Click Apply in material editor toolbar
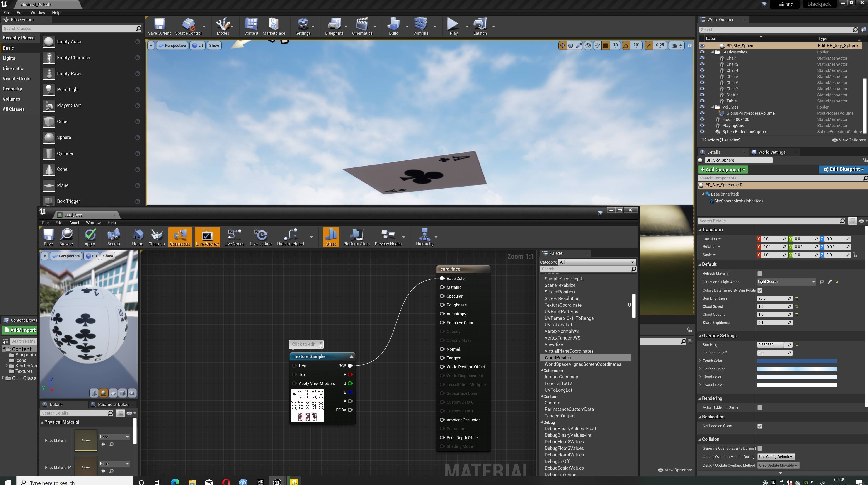Image resolution: width=868 pixels, height=485 pixels. coord(90,237)
